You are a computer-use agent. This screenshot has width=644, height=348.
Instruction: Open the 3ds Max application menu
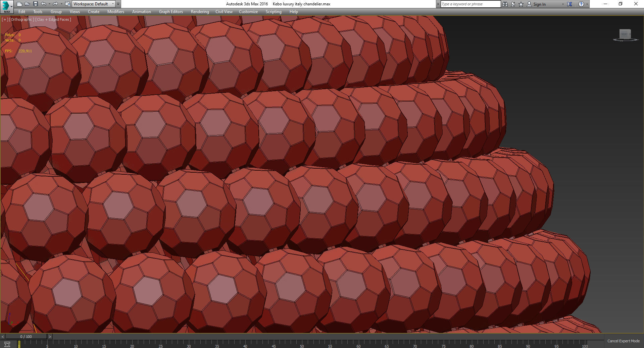click(x=6, y=6)
